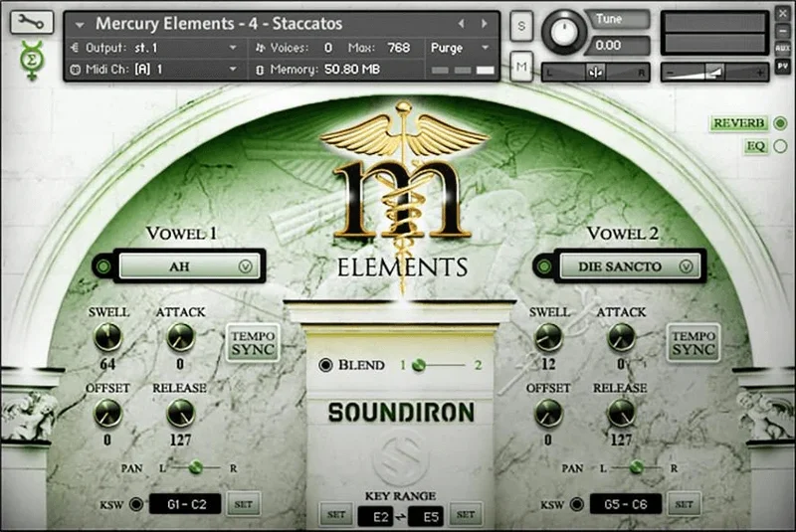Click SET button left of E2
796x532 pixels.
point(336,515)
